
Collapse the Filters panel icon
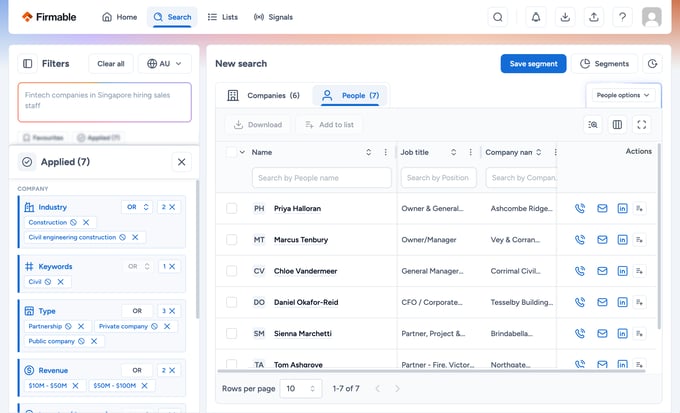click(27, 64)
